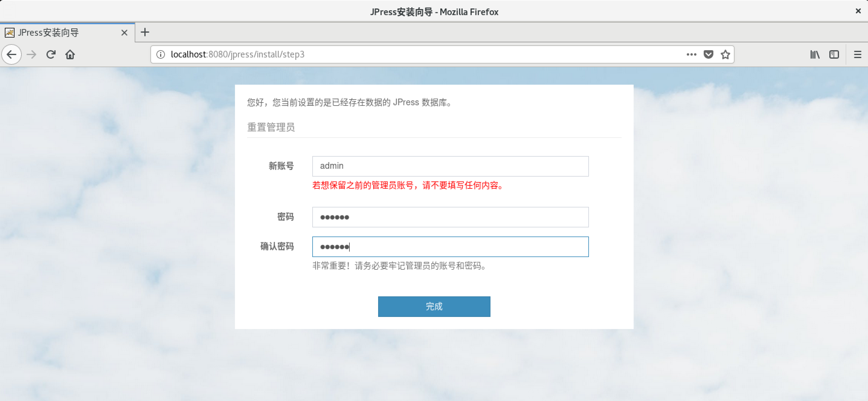The height and width of the screenshot is (401, 868).
Task: Click the 完成 button to finish installation
Action: (x=434, y=307)
